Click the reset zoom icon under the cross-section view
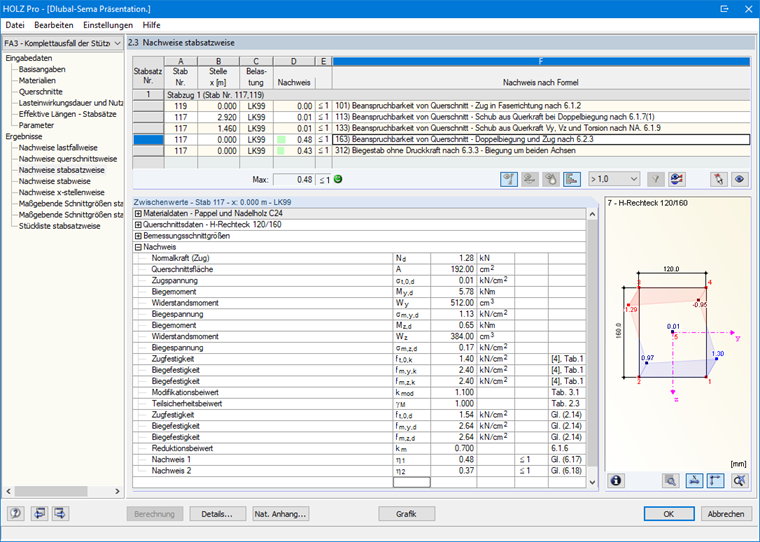760x542 pixels. pos(740,480)
